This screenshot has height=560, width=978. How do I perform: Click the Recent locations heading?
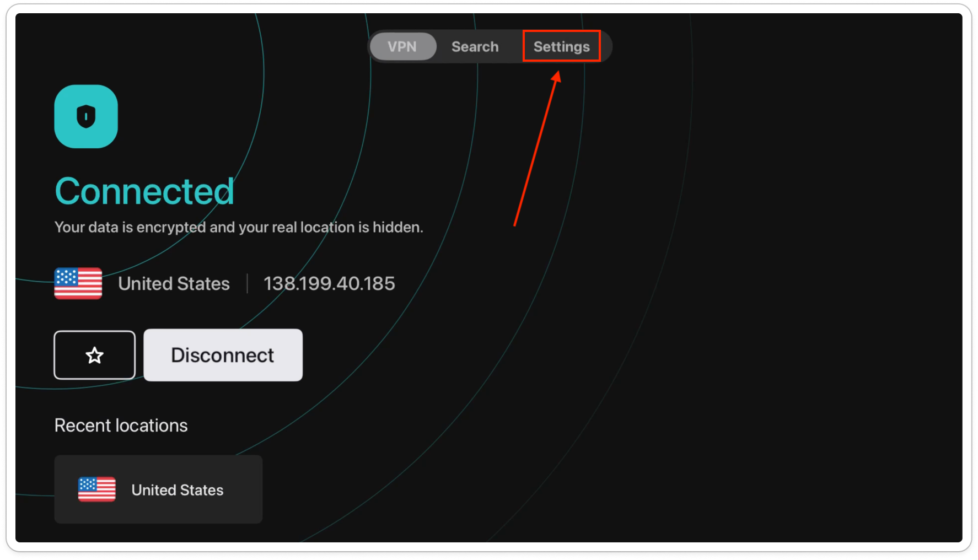[x=121, y=426]
